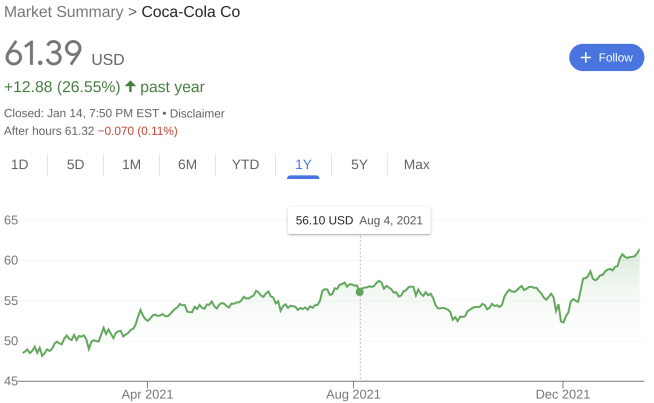Click the Dec 2021 axis marker
The height and width of the screenshot is (403, 654).
(563, 394)
